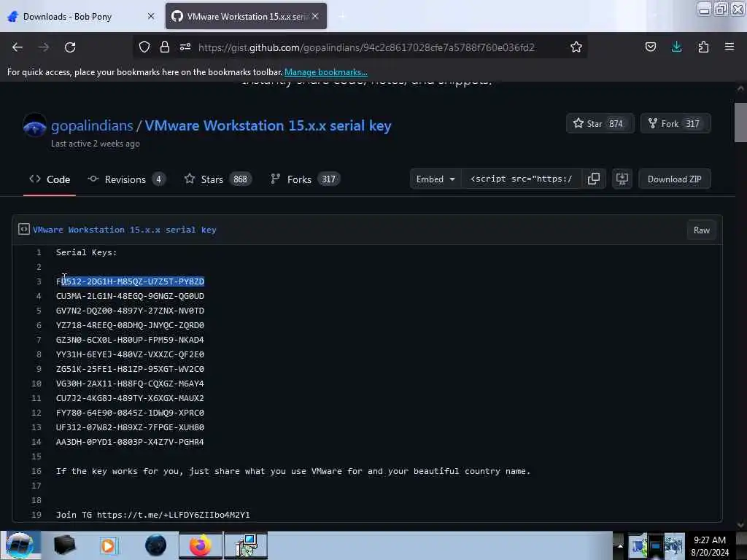Switch to Downloads - Bob Pony tab
The image size is (747, 560).
tap(81, 16)
